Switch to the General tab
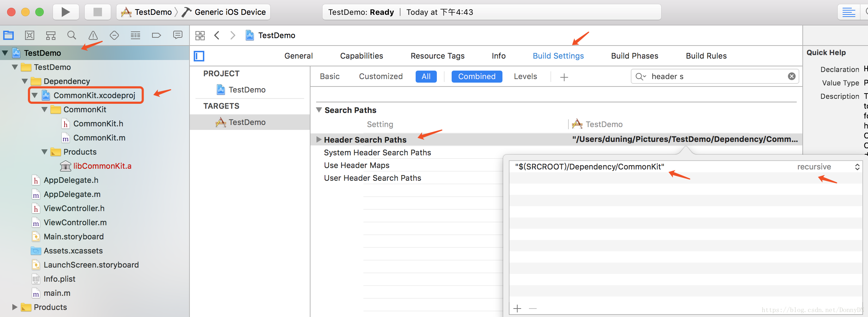 [x=299, y=56]
